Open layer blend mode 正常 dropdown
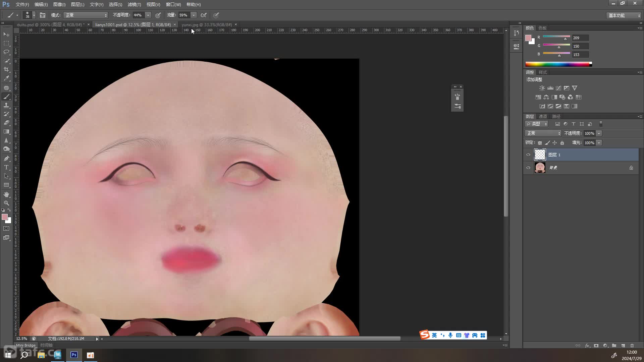 tap(543, 133)
